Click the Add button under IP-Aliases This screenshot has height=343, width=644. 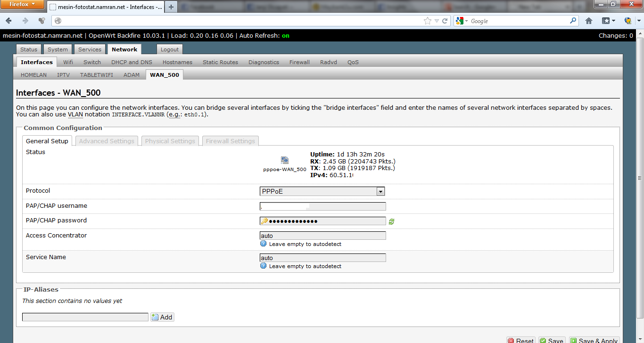(162, 317)
